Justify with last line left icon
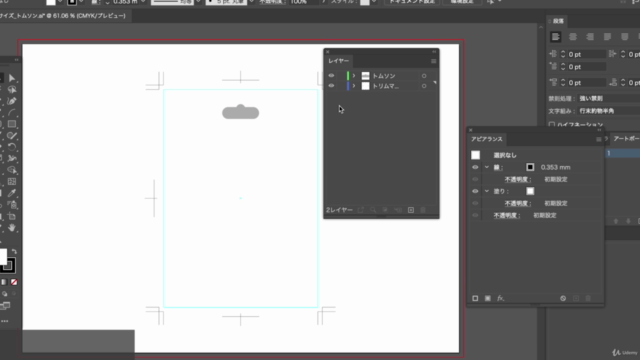 pyautogui.click(x=607, y=37)
